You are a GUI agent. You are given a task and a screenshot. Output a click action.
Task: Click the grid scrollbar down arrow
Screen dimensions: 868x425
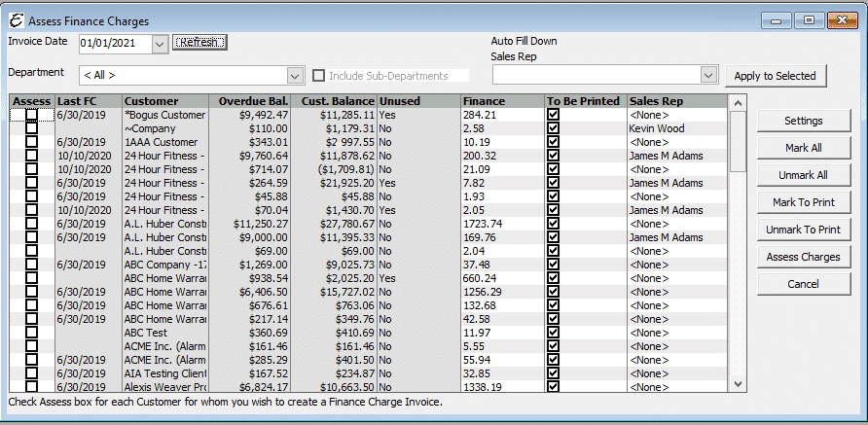pyautogui.click(x=737, y=383)
